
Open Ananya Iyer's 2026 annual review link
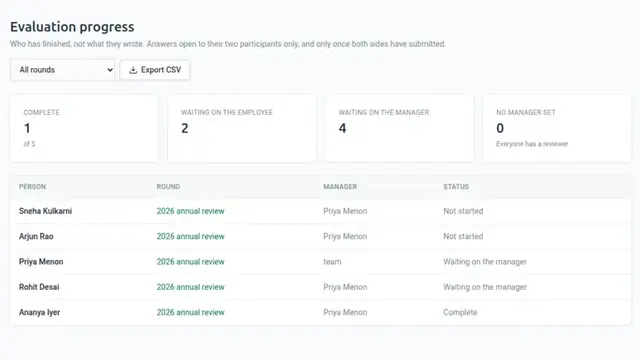[191, 312]
